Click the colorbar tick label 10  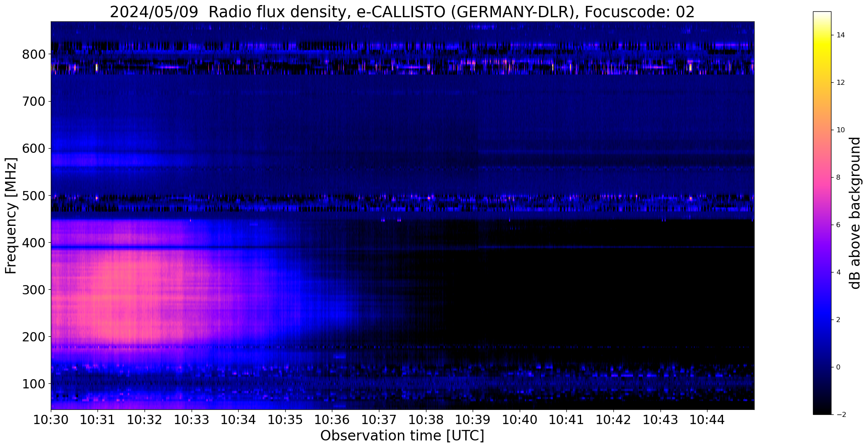point(840,130)
